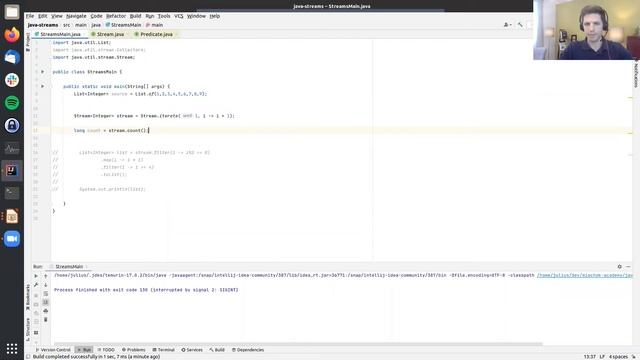Click the main method breadcrumb
Viewport: 640px width, 360px height.
(154, 25)
